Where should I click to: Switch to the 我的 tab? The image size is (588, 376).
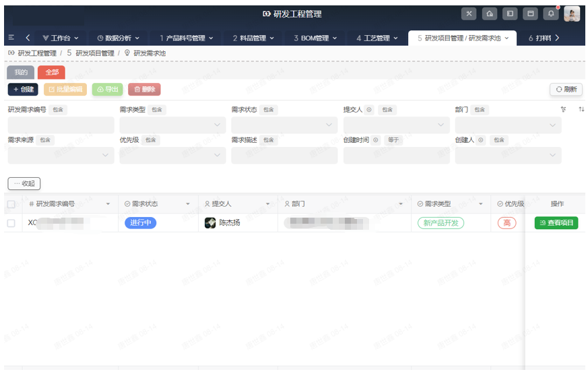click(x=21, y=72)
